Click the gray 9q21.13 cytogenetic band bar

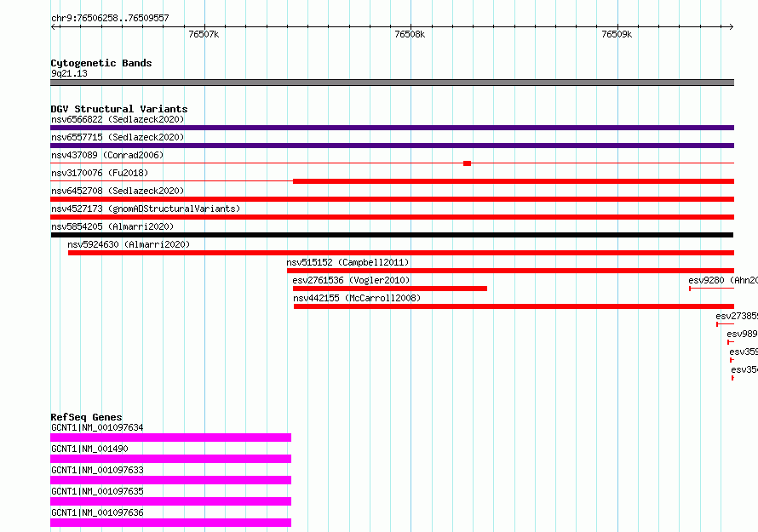click(x=392, y=83)
